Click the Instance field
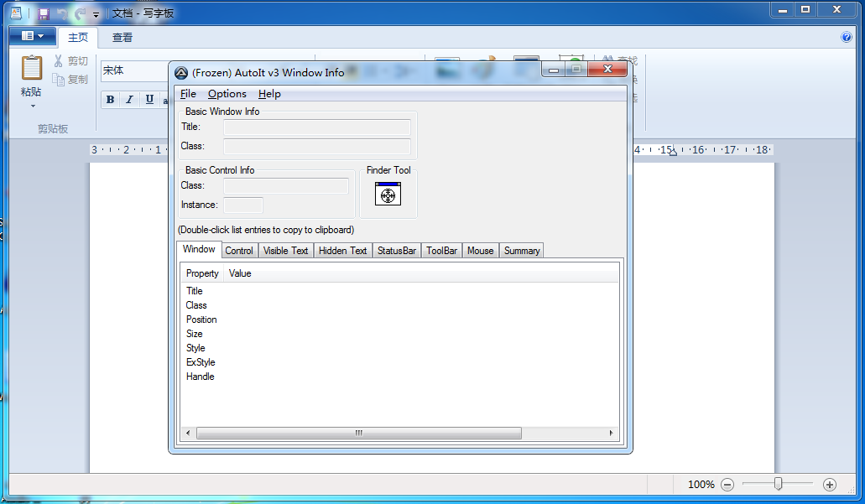Screen dimensions: 865x504 [x=243, y=205]
